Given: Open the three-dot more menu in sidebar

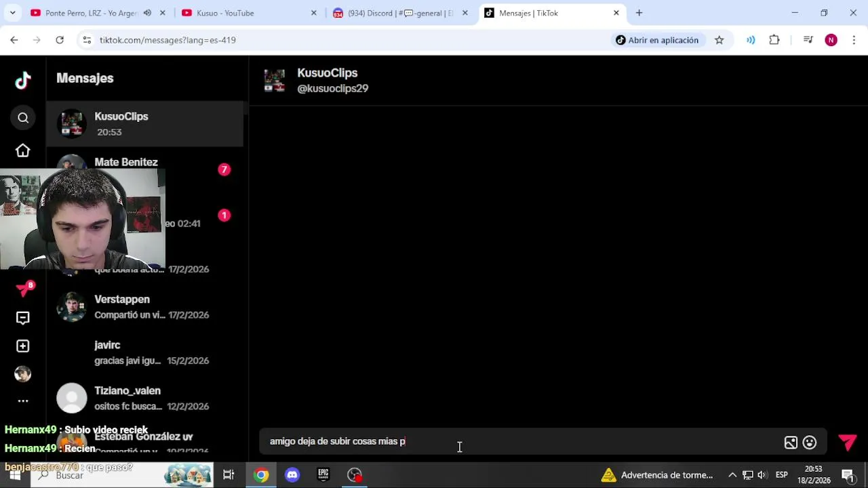Looking at the screenshot, I should point(23,401).
